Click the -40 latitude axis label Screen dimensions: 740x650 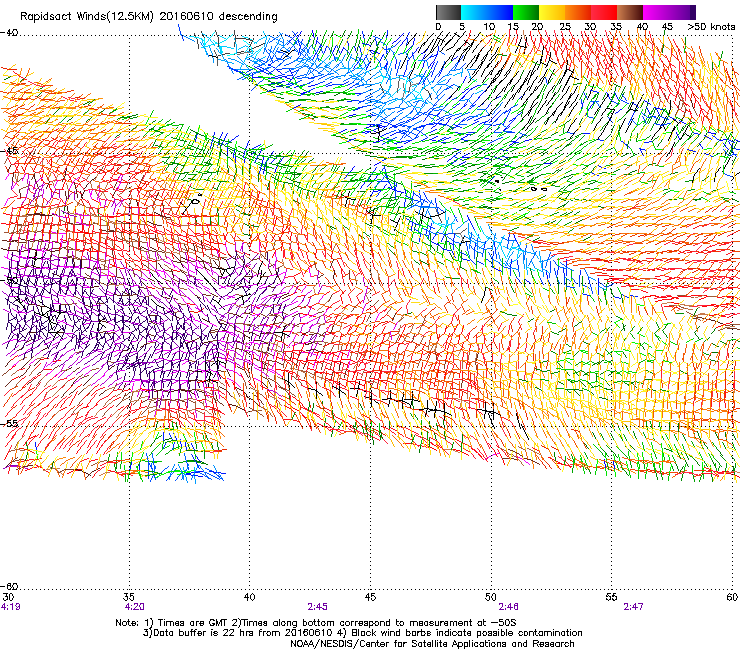[x=9, y=33]
